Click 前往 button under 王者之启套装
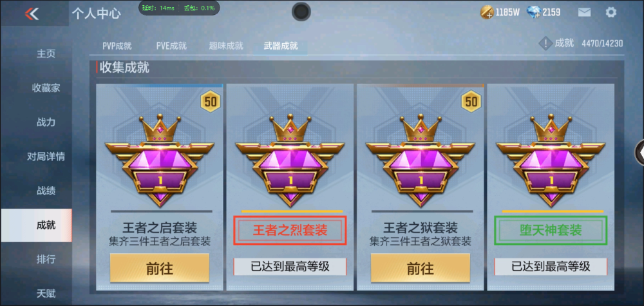 (159, 268)
